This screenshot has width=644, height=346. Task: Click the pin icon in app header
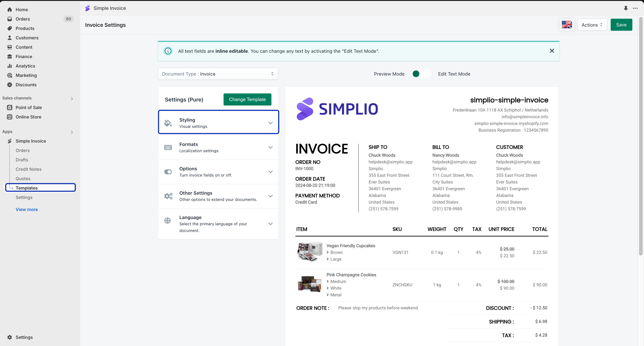625,8
